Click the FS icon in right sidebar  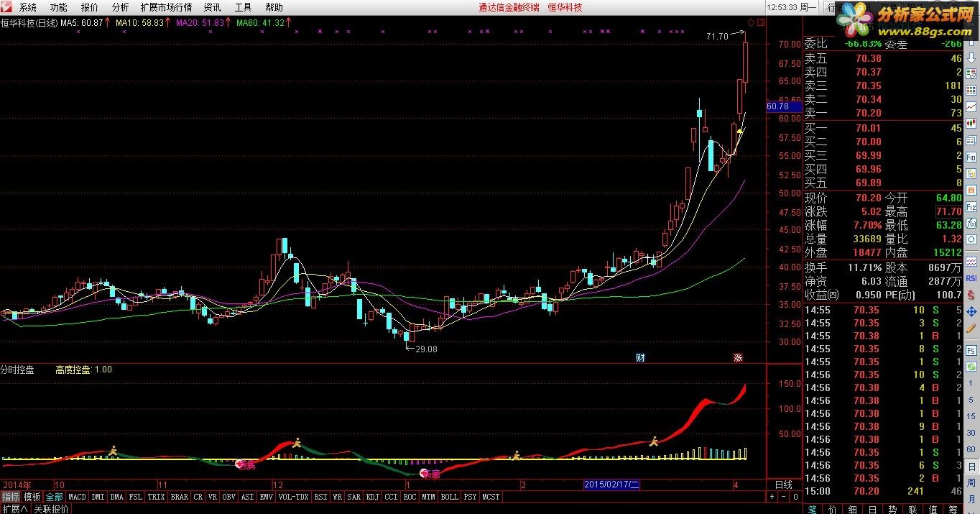tap(971, 350)
